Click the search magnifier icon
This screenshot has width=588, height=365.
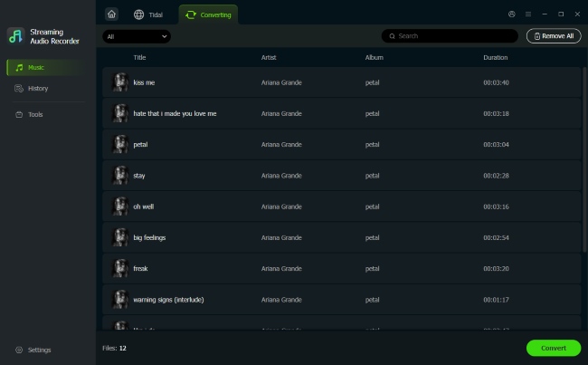392,36
